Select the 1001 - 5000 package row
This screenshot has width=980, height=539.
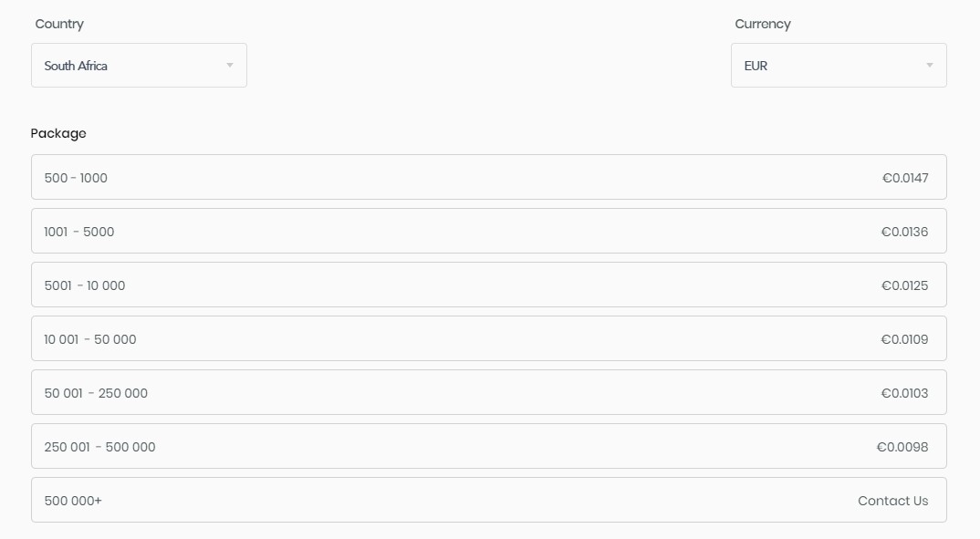coord(489,231)
